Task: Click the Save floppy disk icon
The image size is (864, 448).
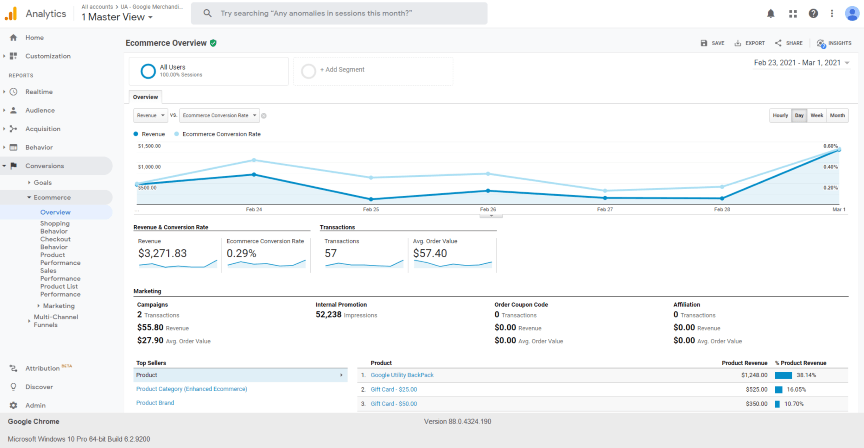Action: [x=704, y=43]
